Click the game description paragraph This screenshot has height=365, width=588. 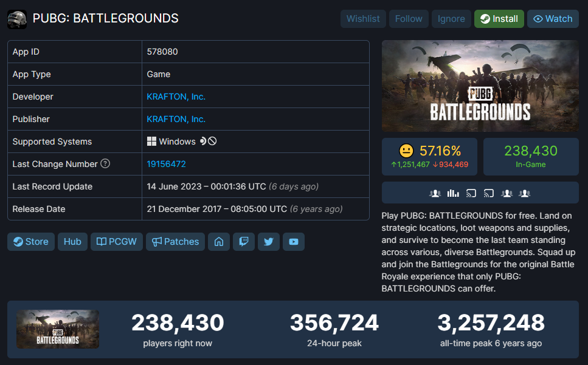(x=479, y=252)
